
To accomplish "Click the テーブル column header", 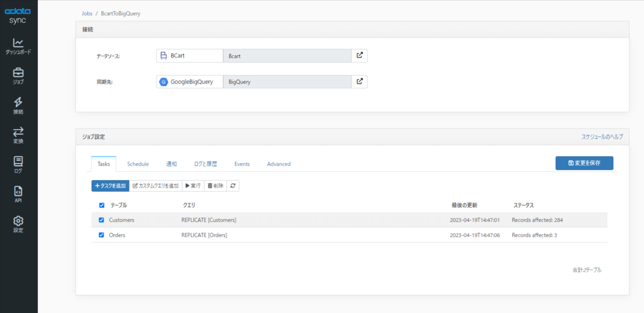I will pos(118,205).
